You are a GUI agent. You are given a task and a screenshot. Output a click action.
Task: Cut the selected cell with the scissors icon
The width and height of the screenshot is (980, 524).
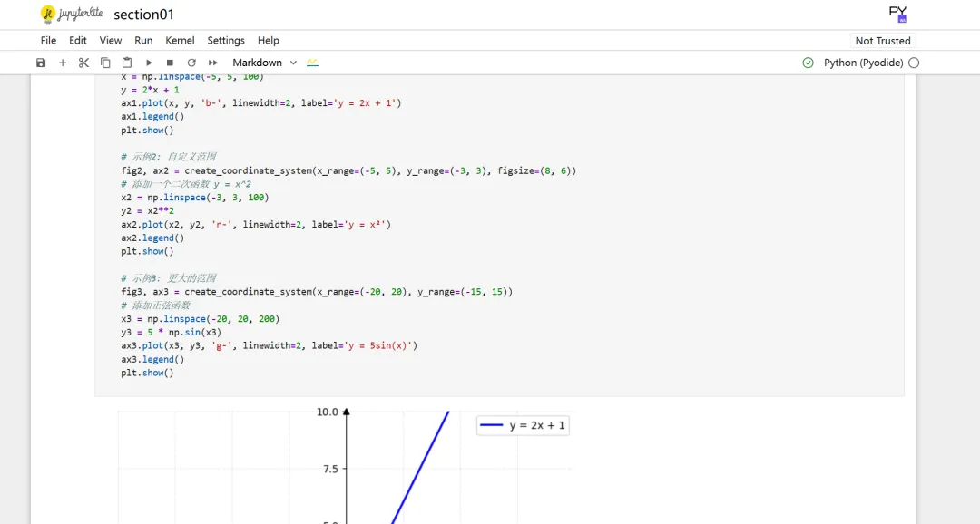pyautogui.click(x=83, y=63)
